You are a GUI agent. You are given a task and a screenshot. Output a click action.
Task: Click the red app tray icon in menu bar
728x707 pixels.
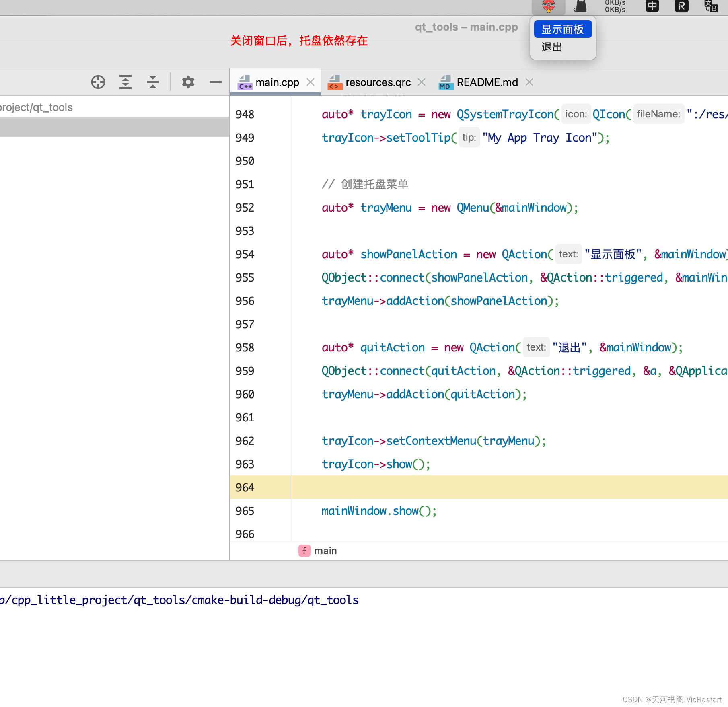[549, 6]
